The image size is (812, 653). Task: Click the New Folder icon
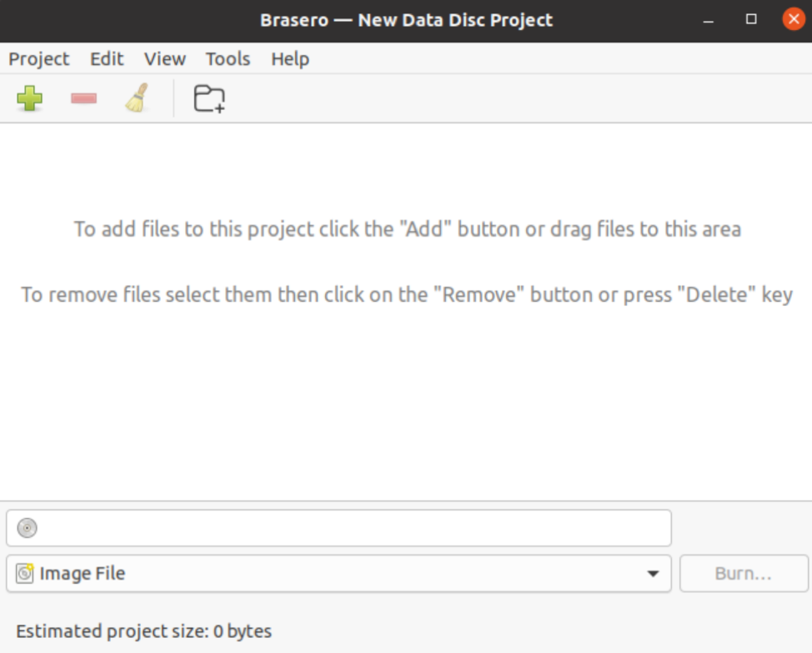(209, 99)
